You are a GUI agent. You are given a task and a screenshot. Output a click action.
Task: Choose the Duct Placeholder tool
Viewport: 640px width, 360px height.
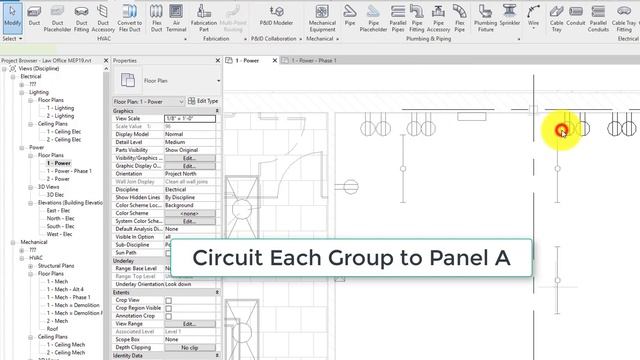click(57, 18)
